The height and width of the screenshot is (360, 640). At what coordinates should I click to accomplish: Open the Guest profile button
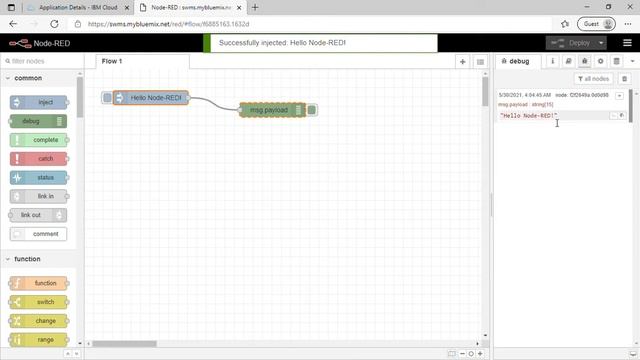(596, 24)
